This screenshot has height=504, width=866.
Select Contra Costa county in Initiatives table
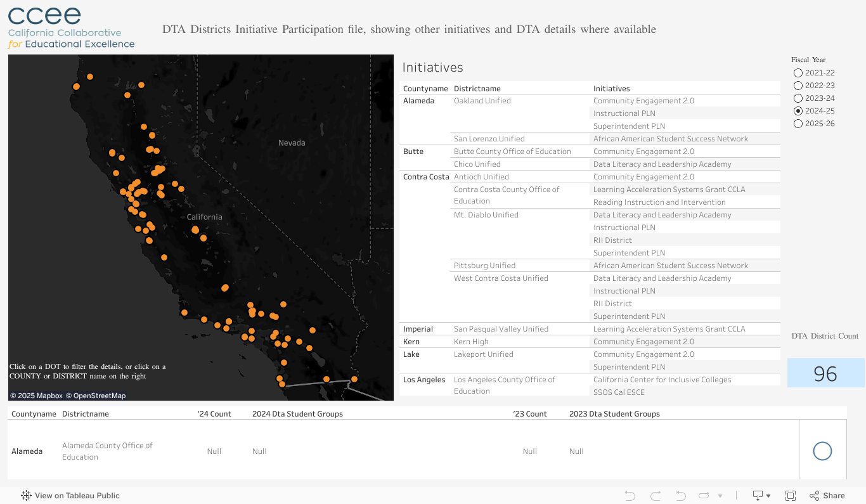pos(425,177)
